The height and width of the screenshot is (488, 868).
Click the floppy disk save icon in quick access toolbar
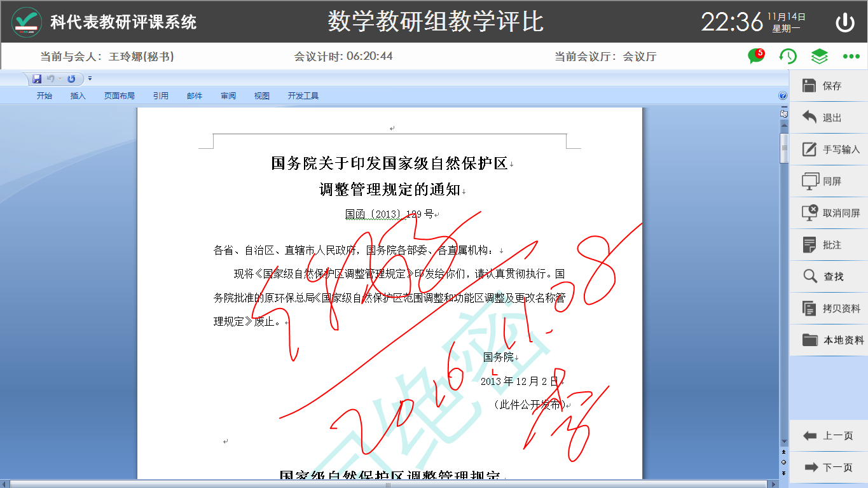point(37,79)
